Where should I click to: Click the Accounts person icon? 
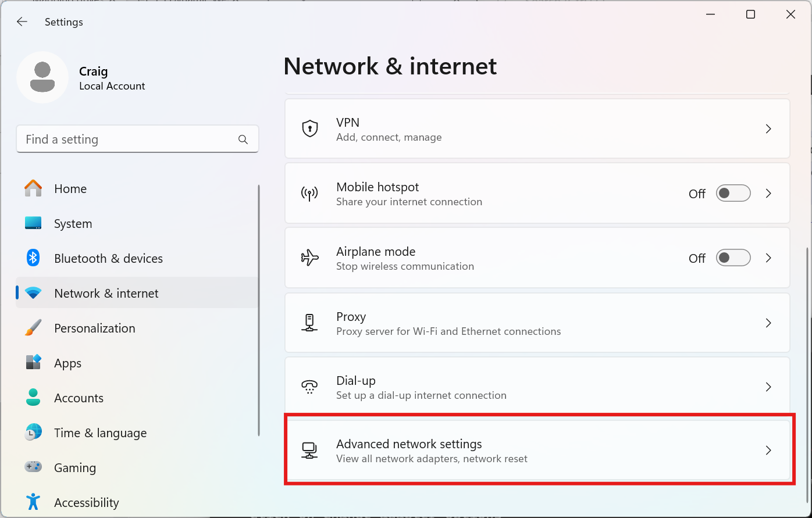pyautogui.click(x=33, y=398)
